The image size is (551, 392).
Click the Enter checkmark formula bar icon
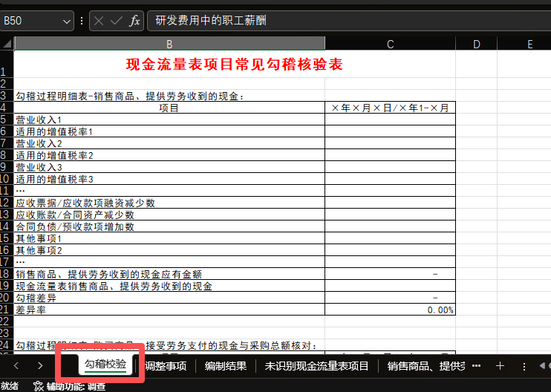click(x=116, y=21)
